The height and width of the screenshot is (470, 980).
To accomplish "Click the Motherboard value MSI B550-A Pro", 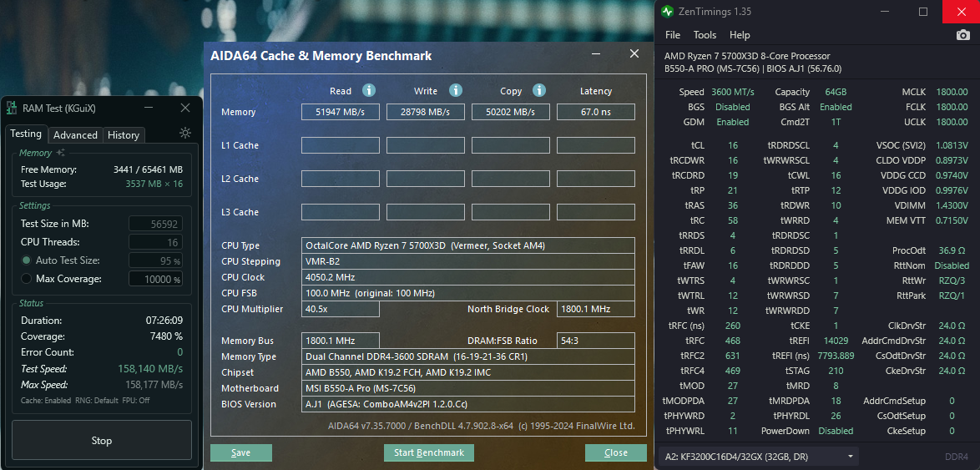I will point(468,388).
